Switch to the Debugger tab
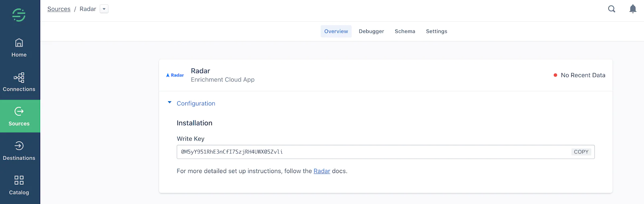Image resolution: width=644 pixels, height=204 pixels. point(371,31)
